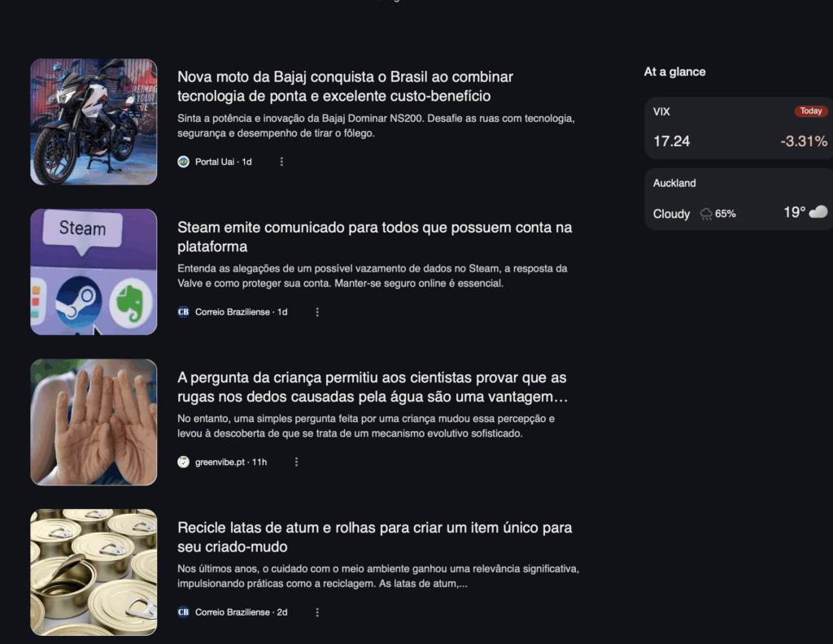This screenshot has width=833, height=644.
Task: Open three-dot menu on greenvibe.pt article
Action: (296, 462)
